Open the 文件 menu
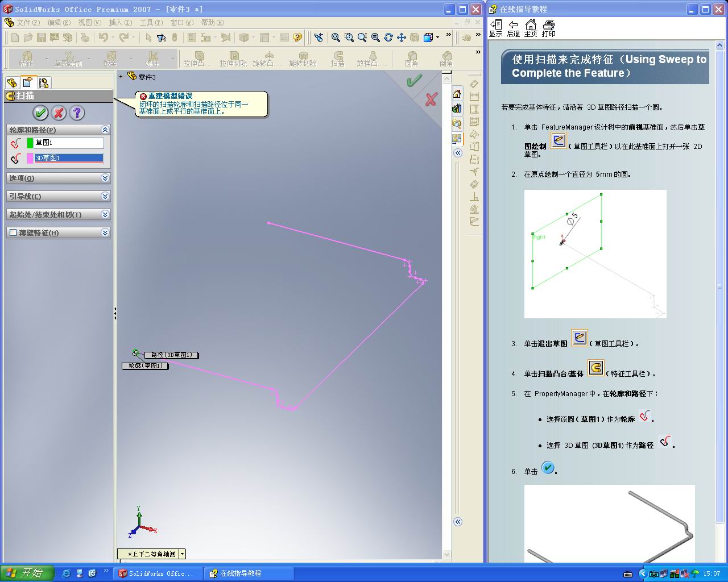This screenshot has width=728, height=582. point(28,23)
